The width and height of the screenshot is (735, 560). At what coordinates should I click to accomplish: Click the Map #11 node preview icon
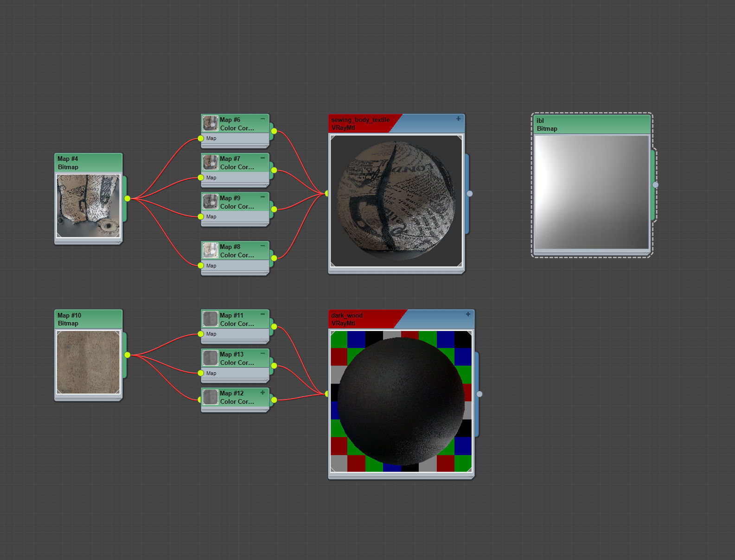pyautogui.click(x=211, y=319)
